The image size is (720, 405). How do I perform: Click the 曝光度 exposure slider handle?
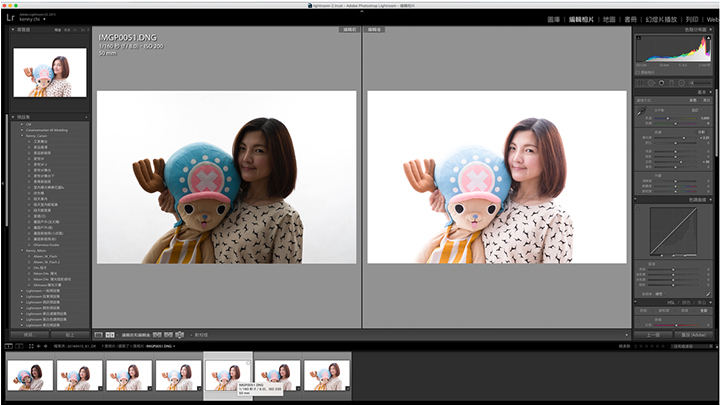point(684,138)
